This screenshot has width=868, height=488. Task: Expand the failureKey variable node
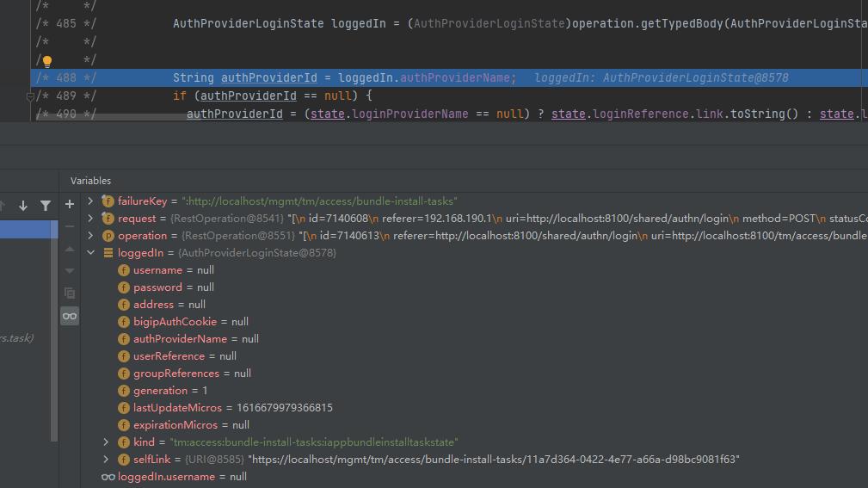pyautogui.click(x=90, y=201)
